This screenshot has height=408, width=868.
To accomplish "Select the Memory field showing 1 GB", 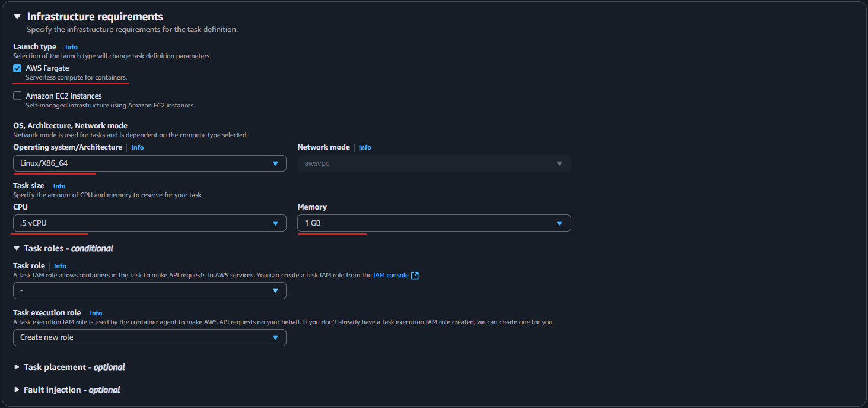I will [434, 223].
